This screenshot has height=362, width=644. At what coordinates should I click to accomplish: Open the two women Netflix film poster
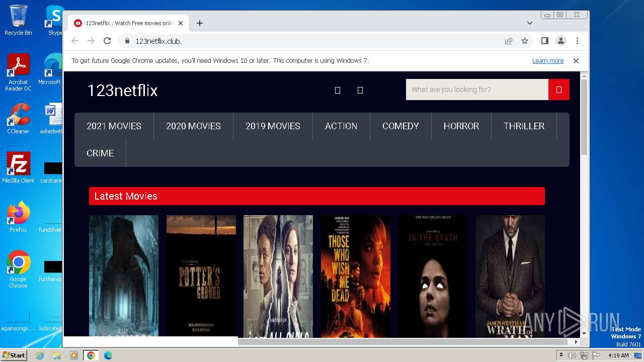[x=278, y=276]
